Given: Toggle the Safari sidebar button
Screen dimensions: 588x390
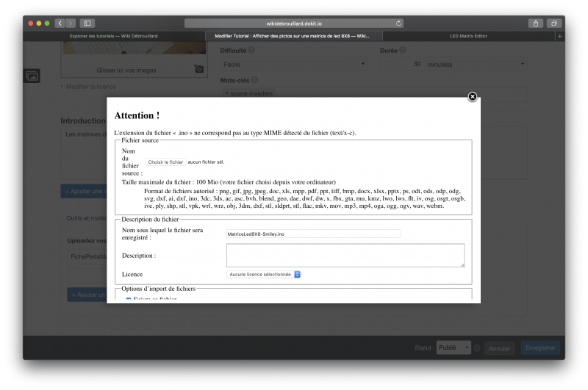Looking at the screenshot, I should pos(87,24).
